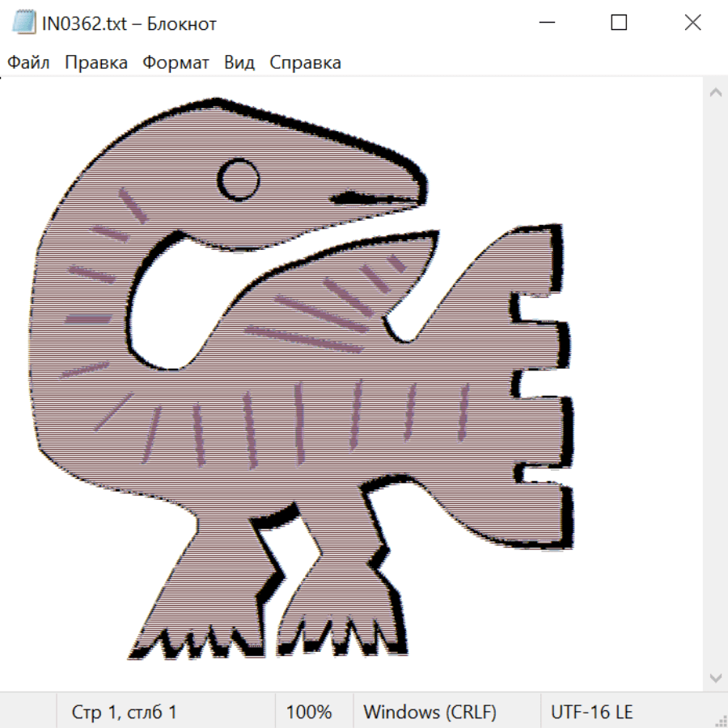Click the window resize grip corner
This screenshot has width=728, height=728.
721,721
